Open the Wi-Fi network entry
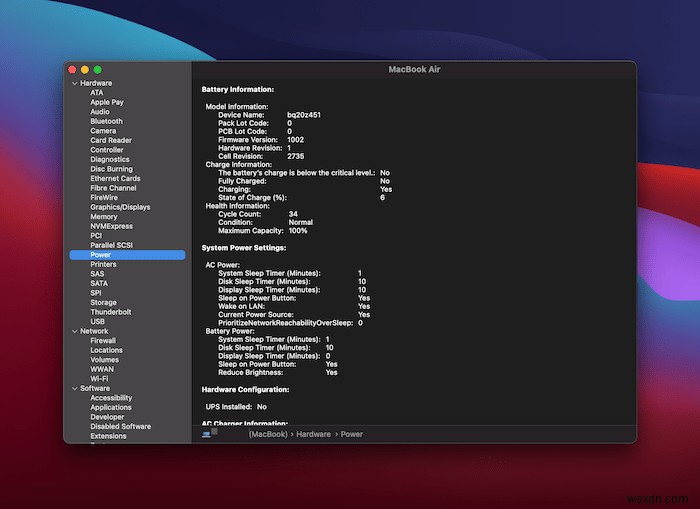Image resolution: width=700 pixels, height=509 pixels. pos(99,379)
